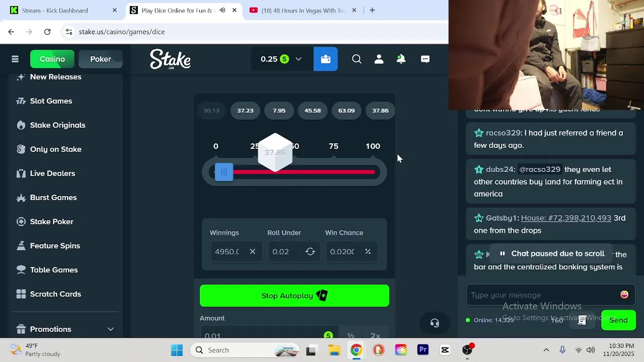Open Scratch Cards category
The height and width of the screenshot is (362, 644).
click(55, 294)
